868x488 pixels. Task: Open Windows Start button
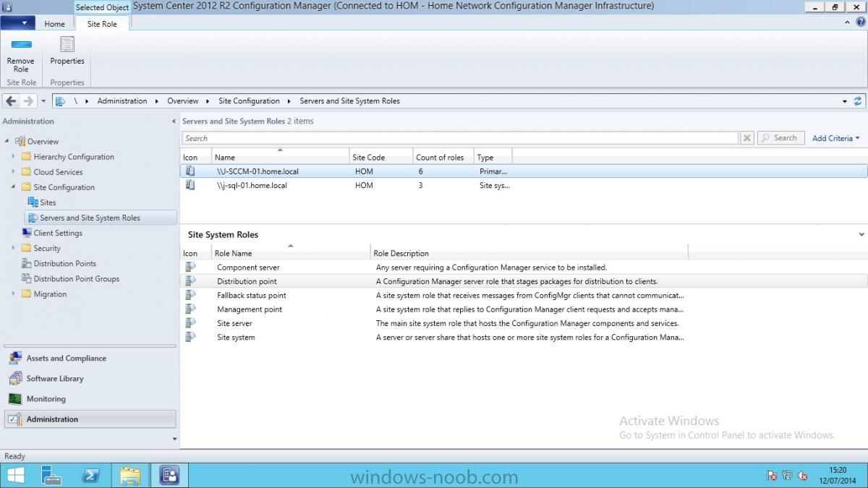pyautogui.click(x=15, y=475)
